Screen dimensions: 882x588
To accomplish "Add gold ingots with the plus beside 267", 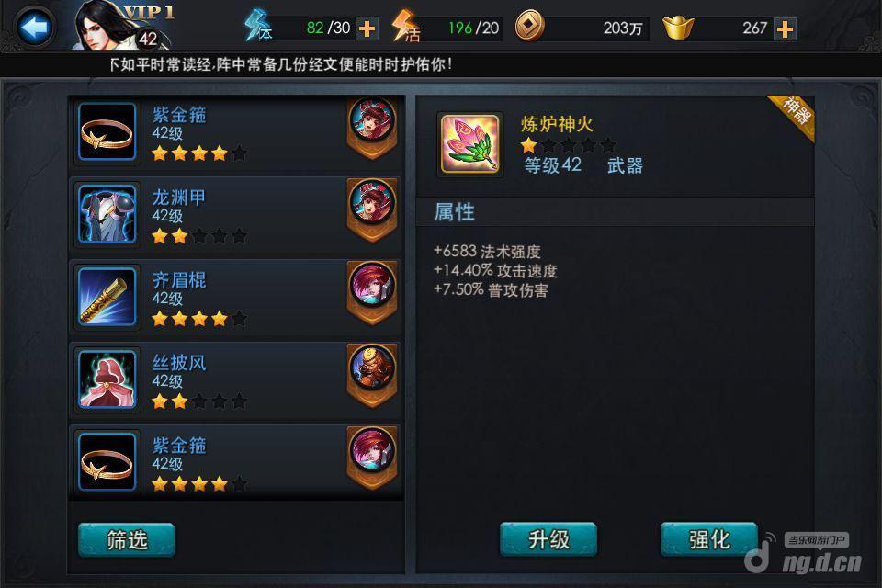I will pyautogui.click(x=785, y=28).
